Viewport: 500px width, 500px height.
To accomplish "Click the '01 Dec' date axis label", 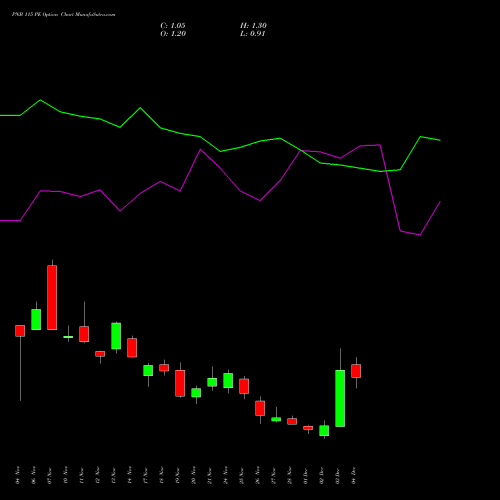I will tap(306, 475).
